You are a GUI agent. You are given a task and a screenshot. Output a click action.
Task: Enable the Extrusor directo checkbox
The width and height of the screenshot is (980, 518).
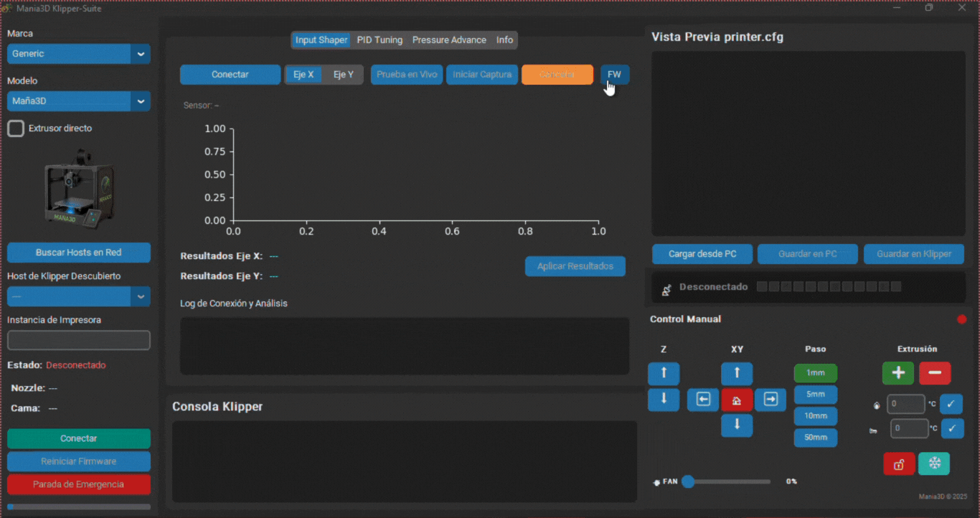pos(16,128)
